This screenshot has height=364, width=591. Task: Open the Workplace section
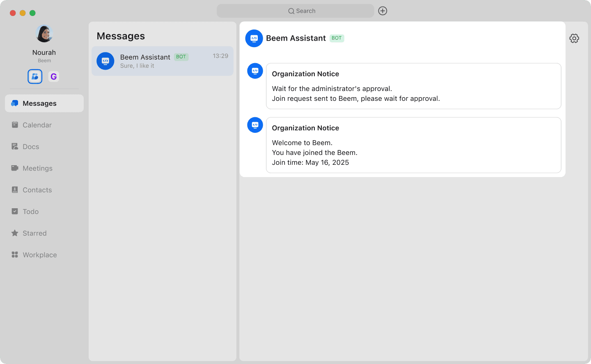(x=39, y=255)
